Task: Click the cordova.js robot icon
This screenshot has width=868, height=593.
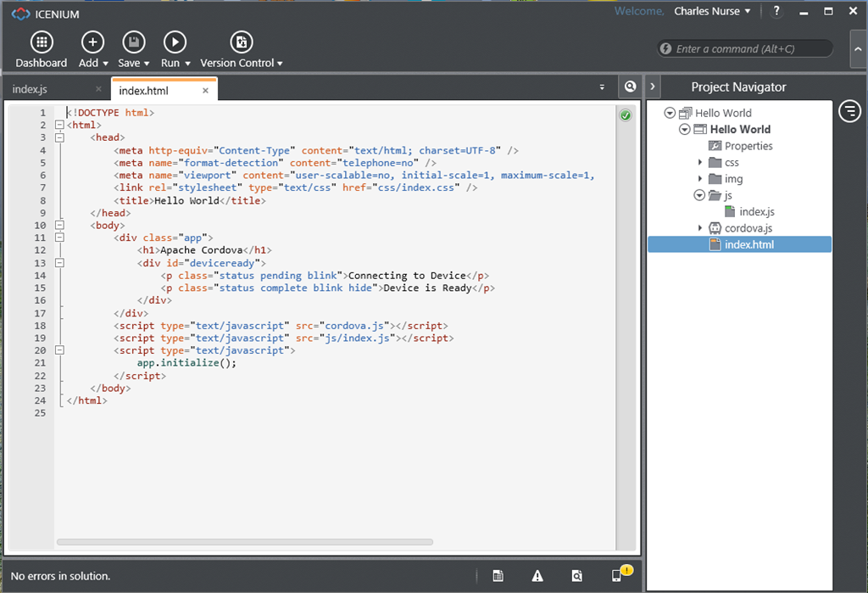Action: point(715,227)
